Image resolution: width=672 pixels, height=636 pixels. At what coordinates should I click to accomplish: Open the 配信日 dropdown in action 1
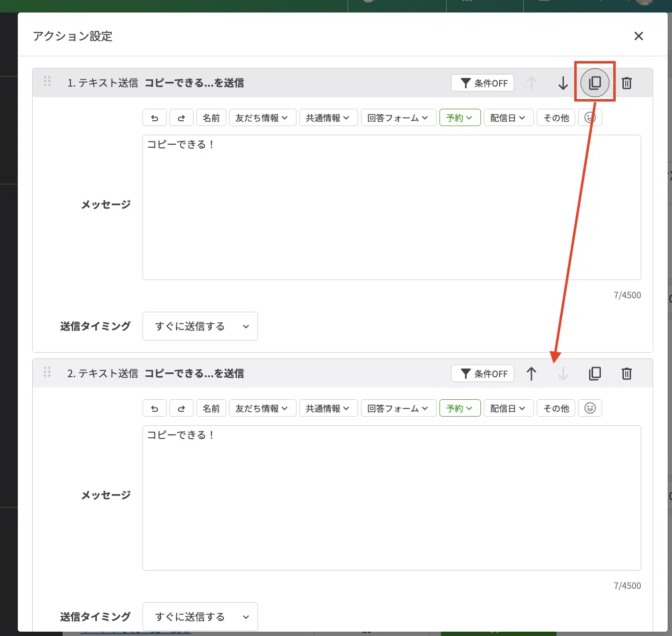(x=509, y=118)
